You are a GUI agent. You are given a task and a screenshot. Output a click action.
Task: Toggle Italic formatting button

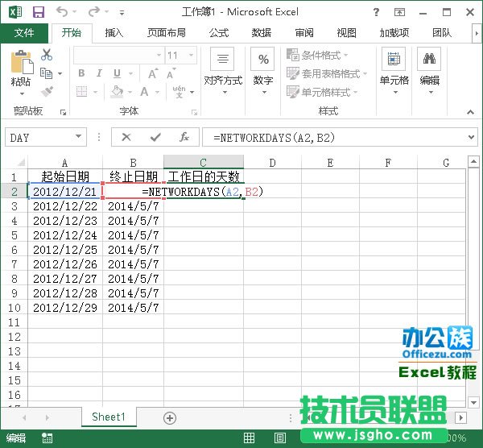(x=100, y=73)
